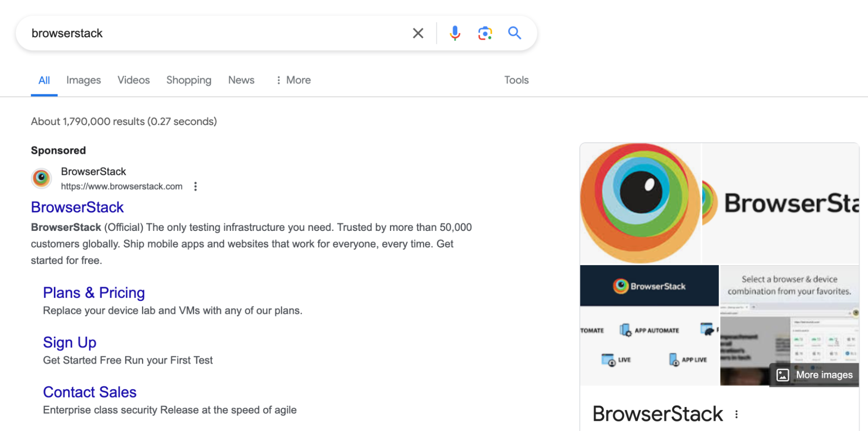
Task: Click the BrowserStack favicon in sponsored result
Action: tap(42, 178)
